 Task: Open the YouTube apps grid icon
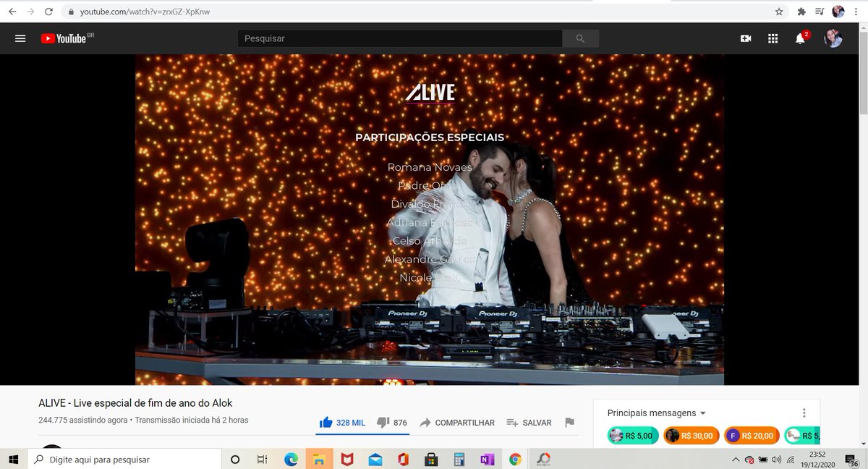click(773, 38)
